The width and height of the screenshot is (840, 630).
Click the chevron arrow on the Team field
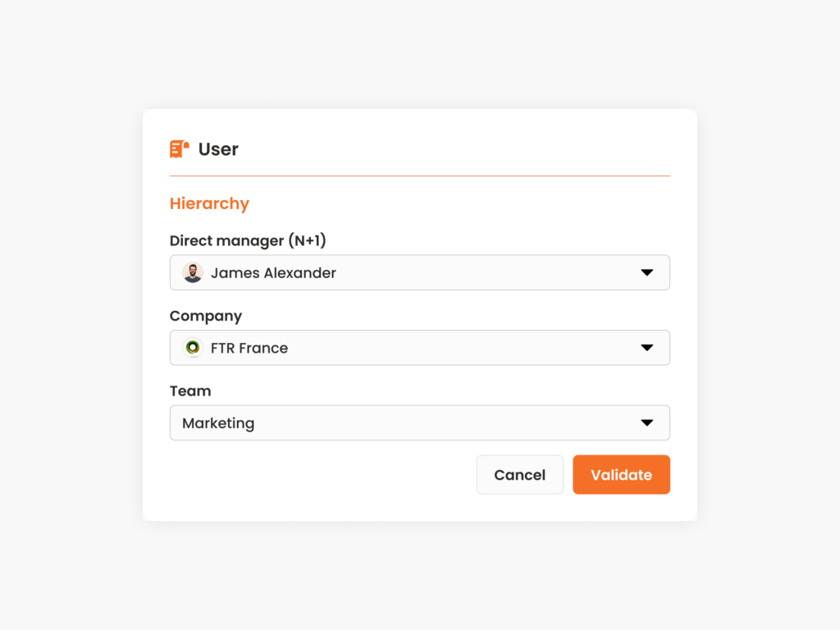tap(647, 422)
